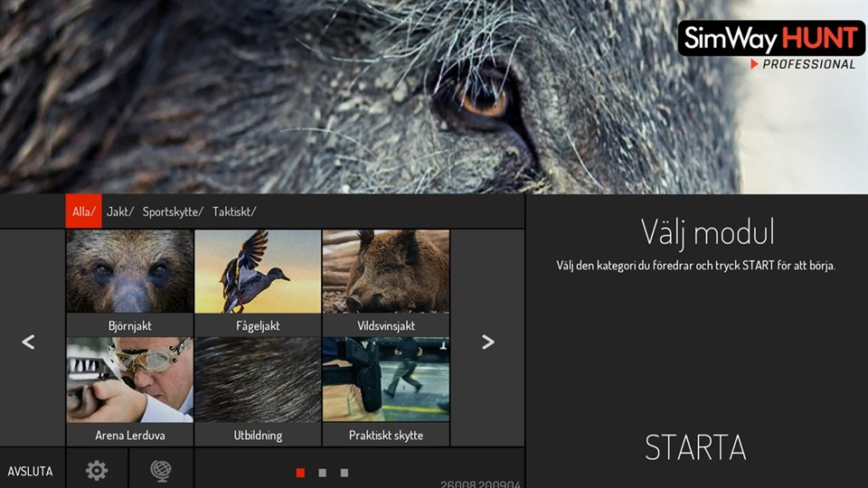This screenshot has height=488, width=868.
Task: Choose the Praktiskt skytte module image
Action: 386,380
